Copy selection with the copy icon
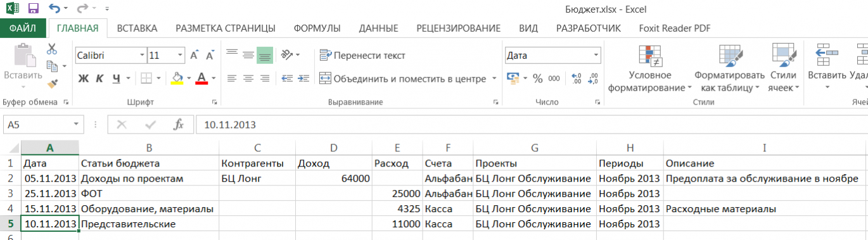 (52, 66)
